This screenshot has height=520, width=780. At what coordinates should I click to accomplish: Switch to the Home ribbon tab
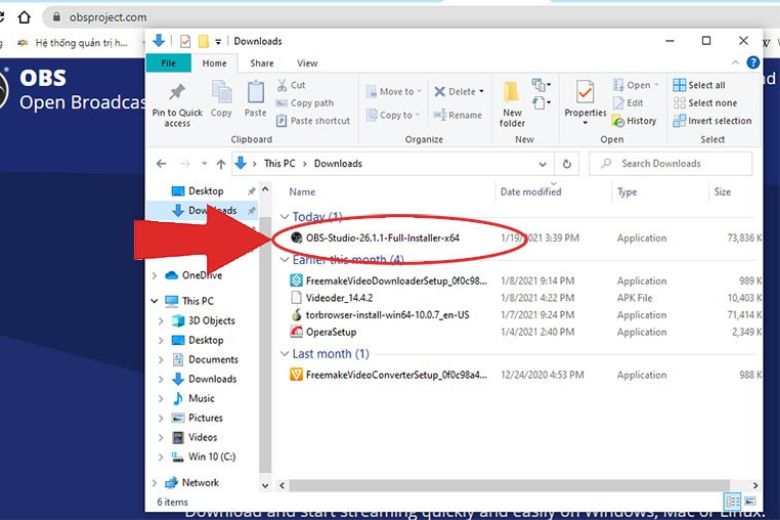pyautogui.click(x=214, y=63)
